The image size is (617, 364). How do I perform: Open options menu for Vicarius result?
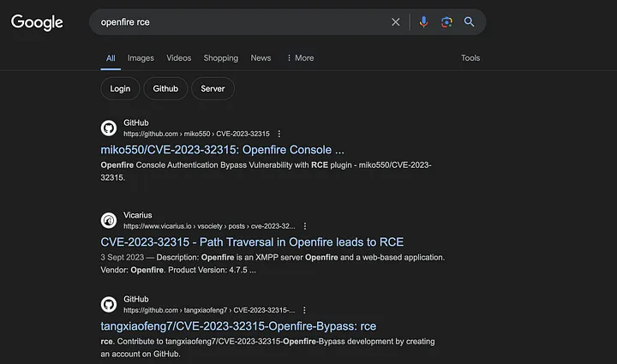pos(304,226)
